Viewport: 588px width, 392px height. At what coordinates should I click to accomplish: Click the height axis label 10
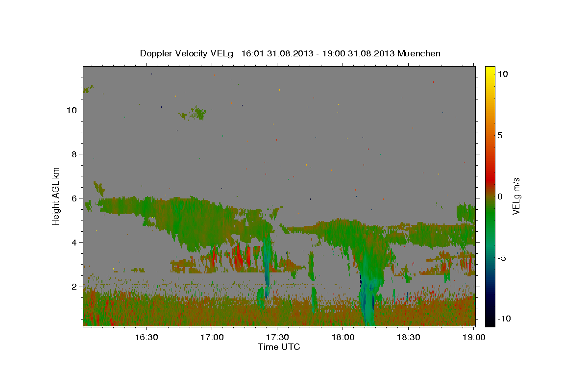click(x=73, y=110)
